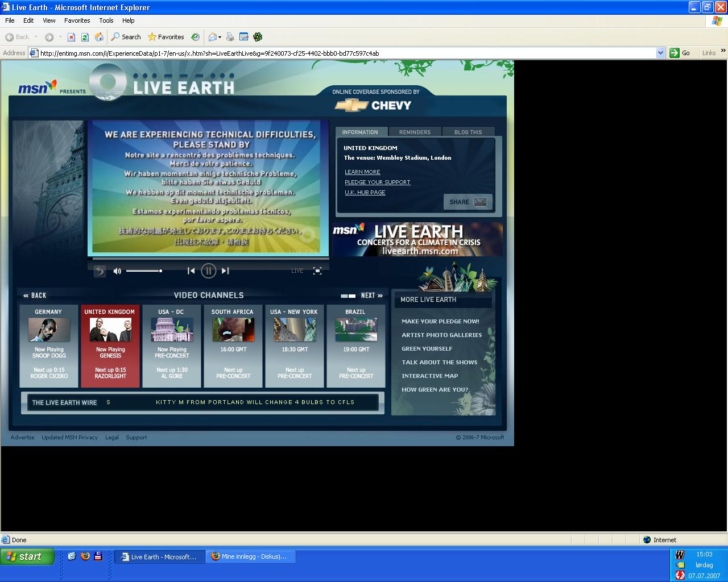Open the Interactive Map link

click(429, 376)
